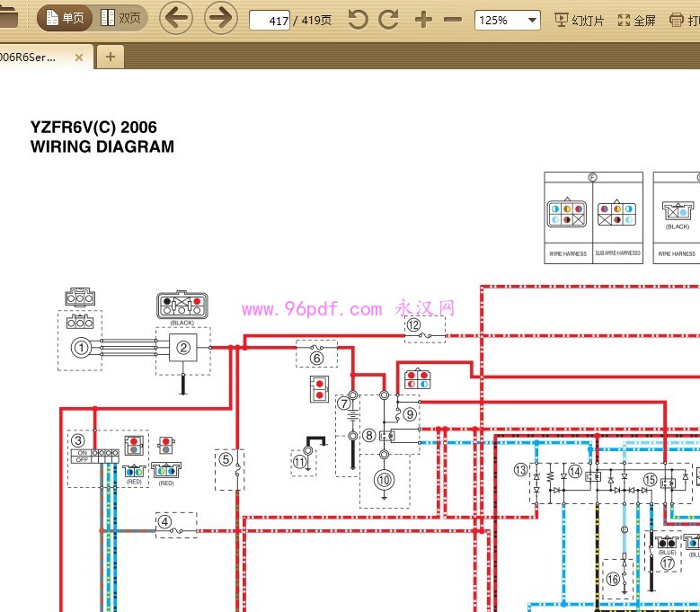Click the 'SUB-WIRE HARNESS3' connector label
This screenshot has width=700, height=612.
click(617, 253)
